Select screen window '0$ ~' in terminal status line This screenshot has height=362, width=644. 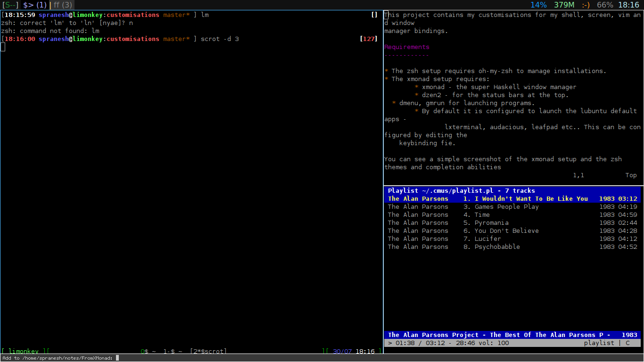tap(148, 352)
